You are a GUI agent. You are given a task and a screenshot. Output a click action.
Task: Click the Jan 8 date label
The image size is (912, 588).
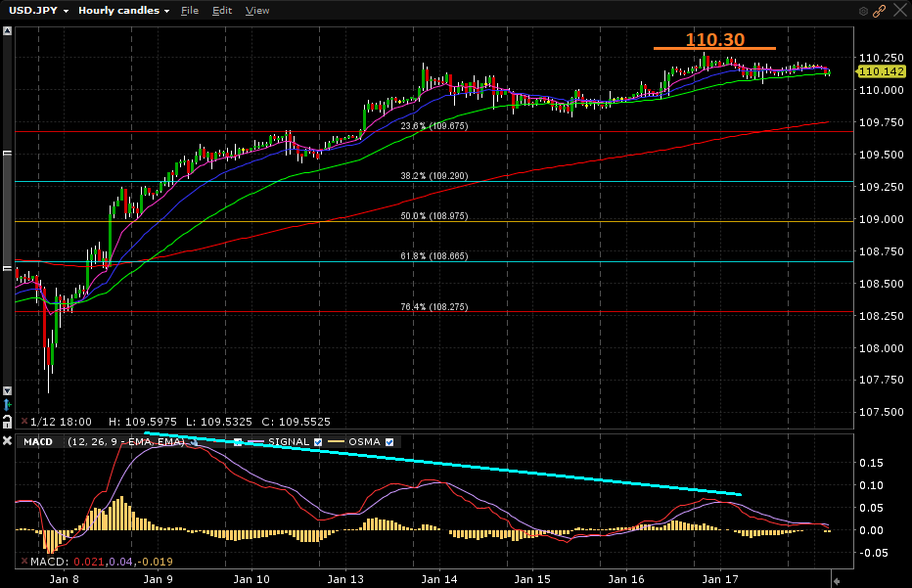(64, 579)
